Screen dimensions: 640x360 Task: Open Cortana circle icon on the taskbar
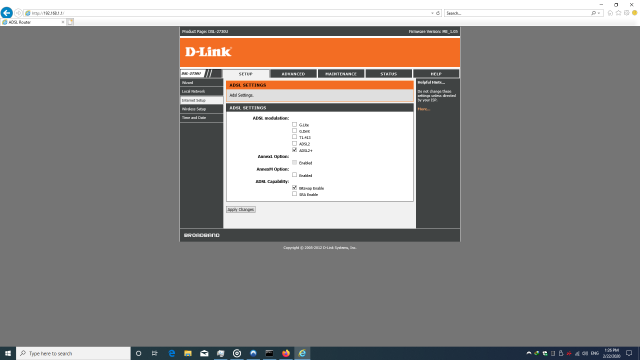(x=138, y=353)
